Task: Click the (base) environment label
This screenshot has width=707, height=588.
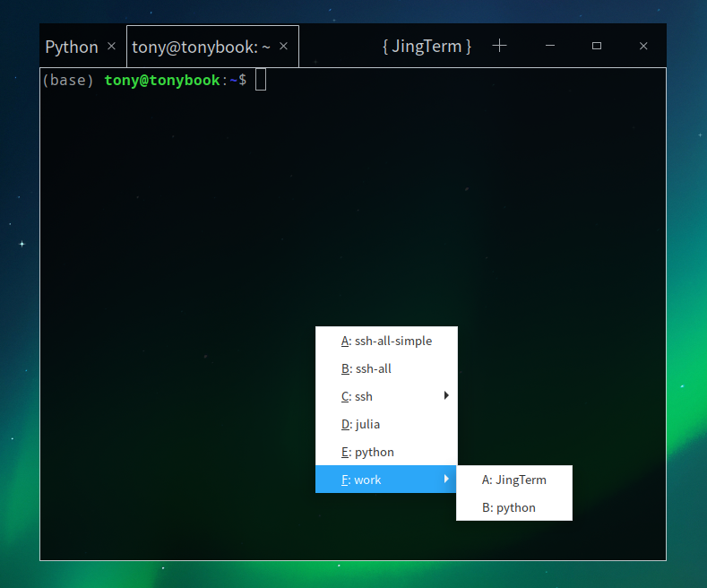Action: coord(67,81)
